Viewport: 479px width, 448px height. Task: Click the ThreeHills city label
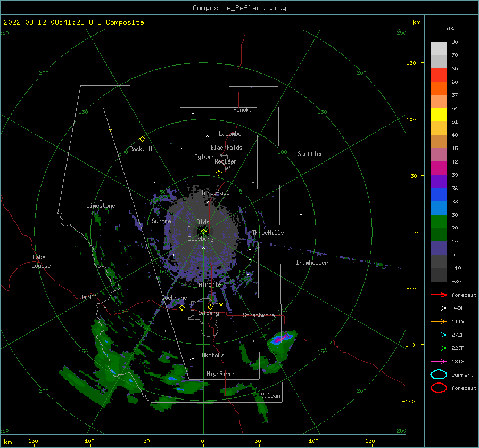(268, 233)
